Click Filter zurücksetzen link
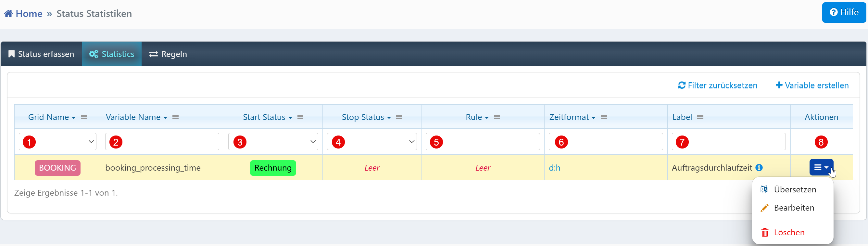The width and height of the screenshot is (868, 246). click(718, 85)
